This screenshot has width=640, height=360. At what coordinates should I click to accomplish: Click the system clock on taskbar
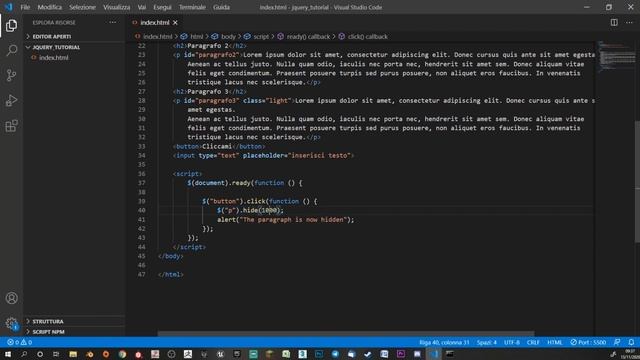pos(630,354)
